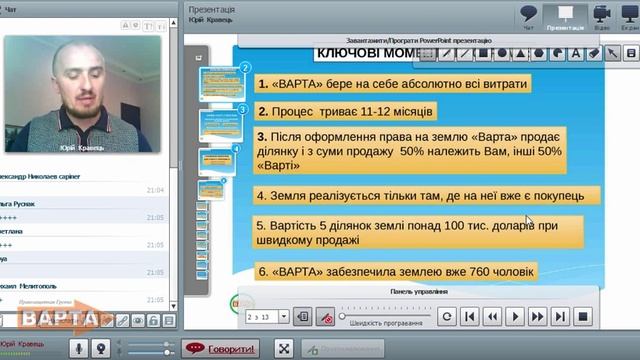Click Юрій Кравець webcam video

[x=82, y=94]
